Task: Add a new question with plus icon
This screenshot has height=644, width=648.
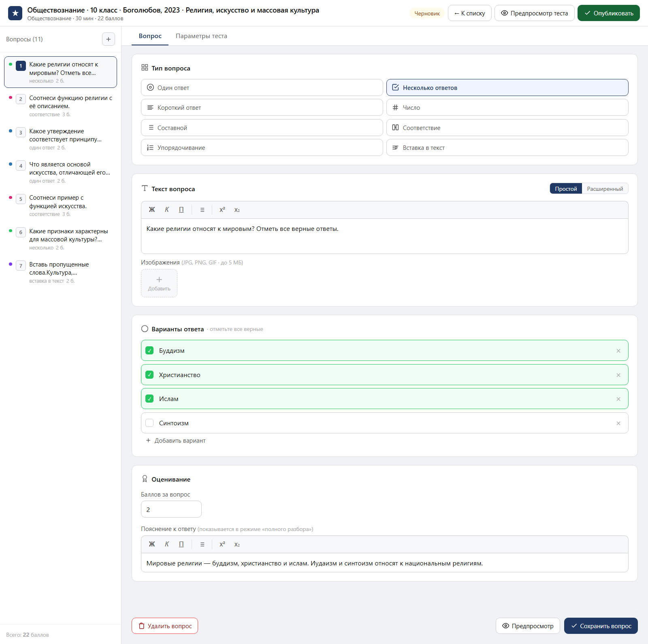Action: [109, 39]
